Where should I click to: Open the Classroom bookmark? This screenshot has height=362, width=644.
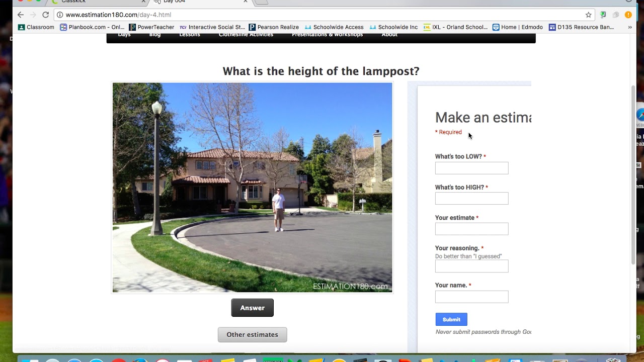36,27
